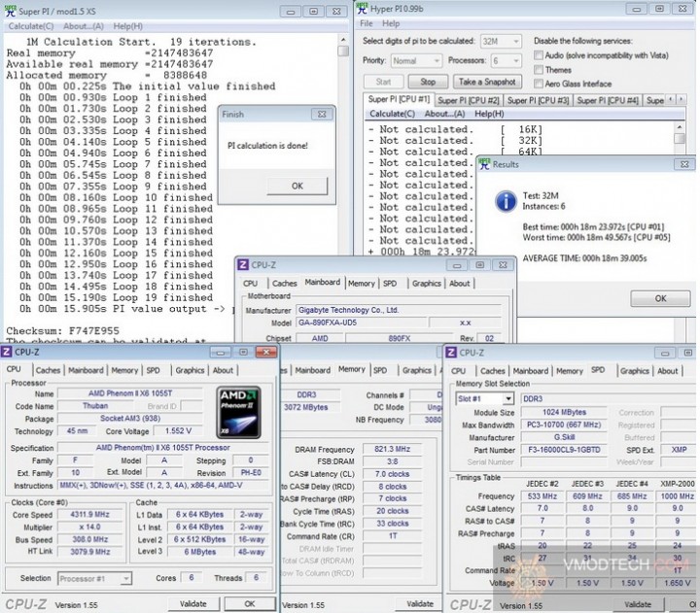Click Validate in CPU-Z SPD window
This screenshot has width=700, height=613.
tap(637, 604)
